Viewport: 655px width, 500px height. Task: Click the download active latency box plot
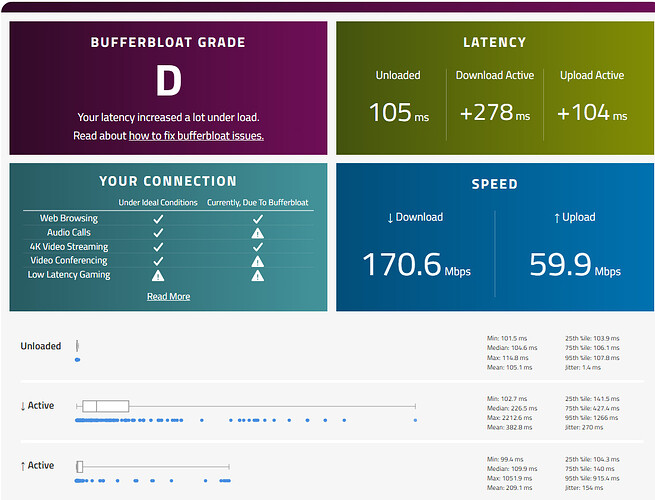click(246, 406)
